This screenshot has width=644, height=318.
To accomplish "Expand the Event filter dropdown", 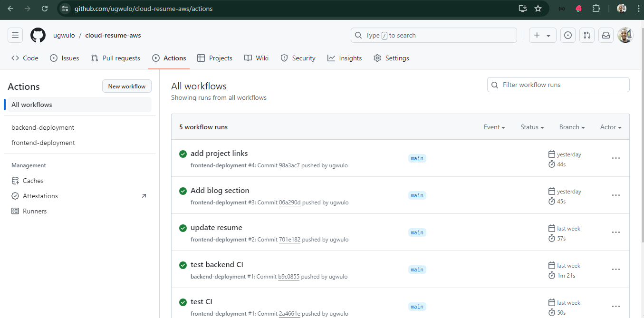I will point(494,127).
